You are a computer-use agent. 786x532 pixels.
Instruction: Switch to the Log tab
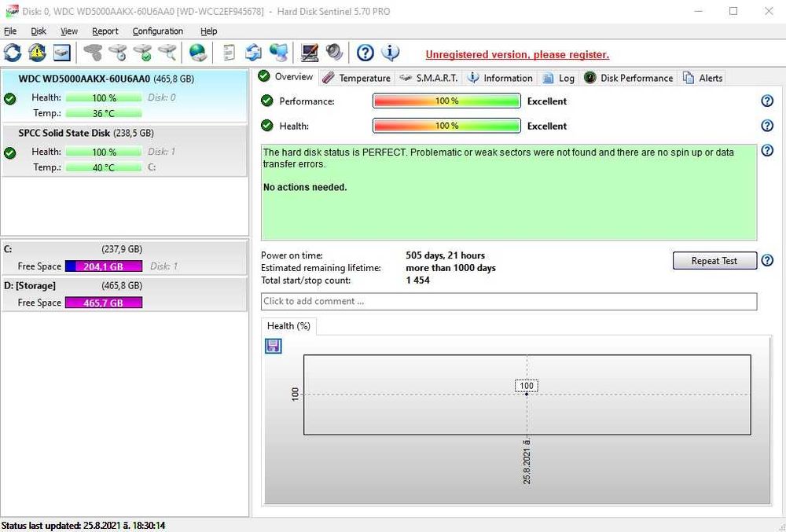click(x=559, y=78)
